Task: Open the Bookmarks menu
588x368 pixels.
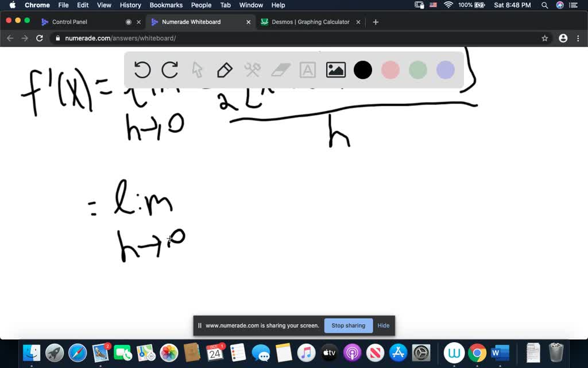Action: 166,5
